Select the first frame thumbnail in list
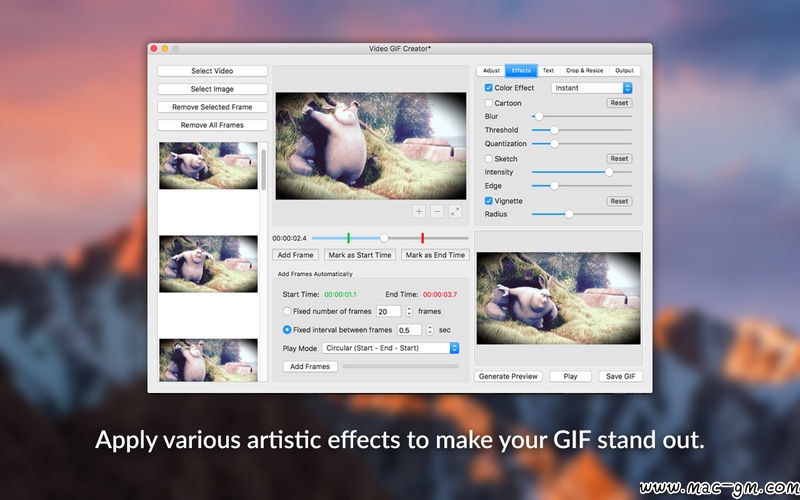This screenshot has height=500, width=800. tap(208, 165)
